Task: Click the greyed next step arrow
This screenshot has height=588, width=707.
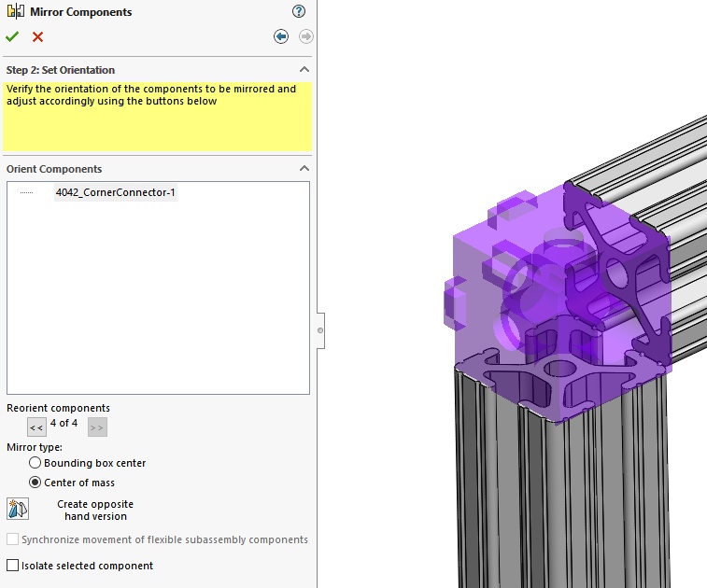Action: [306, 36]
